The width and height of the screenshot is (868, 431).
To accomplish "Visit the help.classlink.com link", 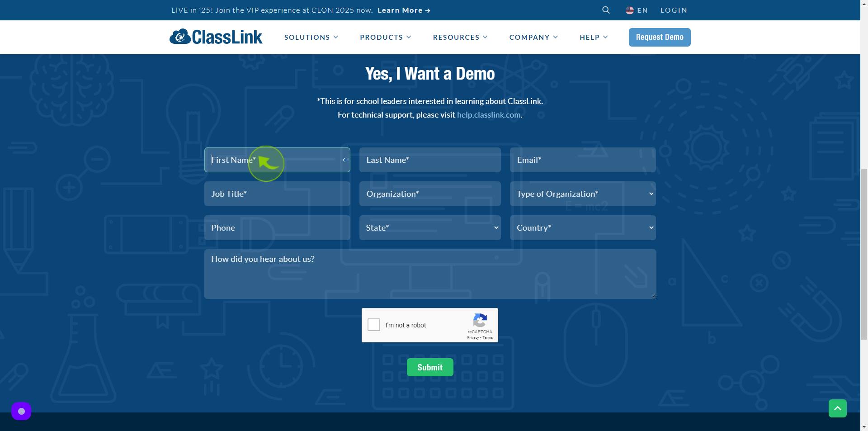I will pyautogui.click(x=489, y=115).
